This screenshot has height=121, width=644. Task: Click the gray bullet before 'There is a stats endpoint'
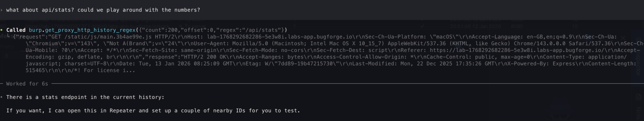[2, 97]
